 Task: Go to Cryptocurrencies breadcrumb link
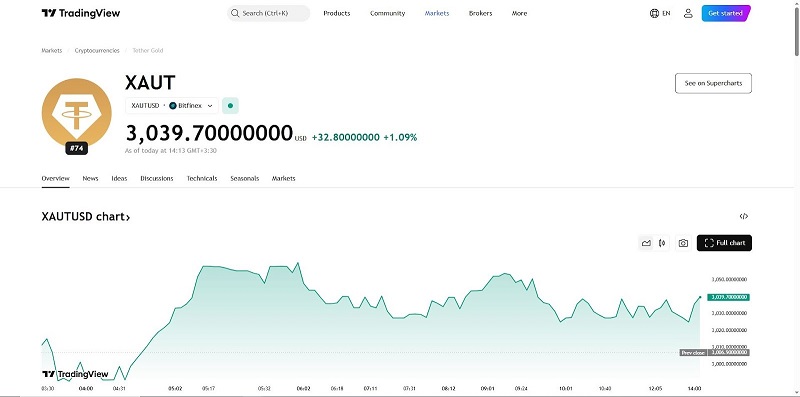[x=97, y=51]
